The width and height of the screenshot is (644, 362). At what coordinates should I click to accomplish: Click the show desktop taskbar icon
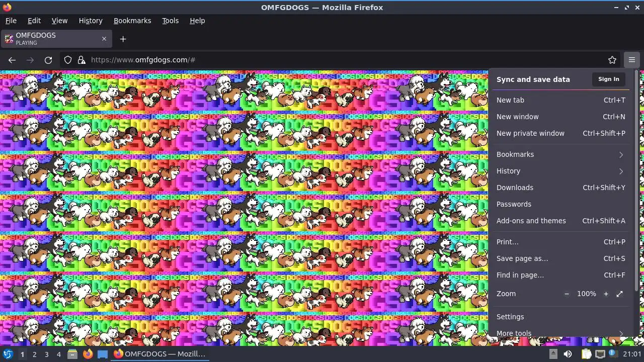(103, 354)
